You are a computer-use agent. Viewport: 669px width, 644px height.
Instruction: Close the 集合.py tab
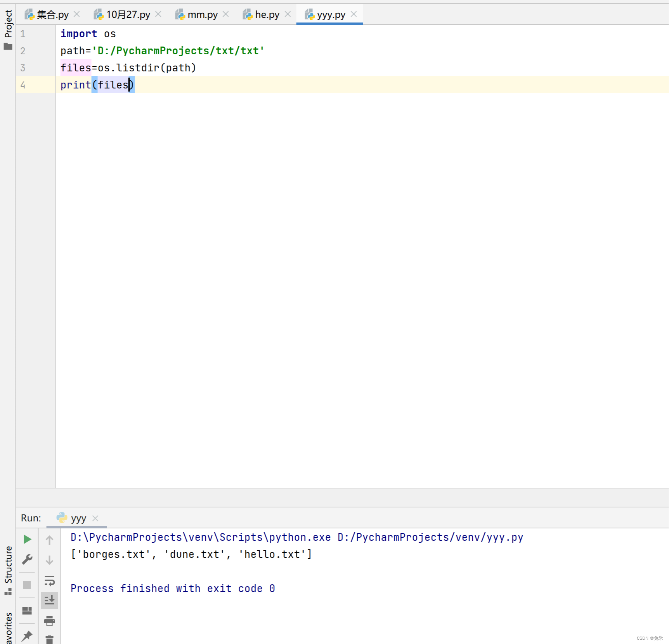coord(77,14)
